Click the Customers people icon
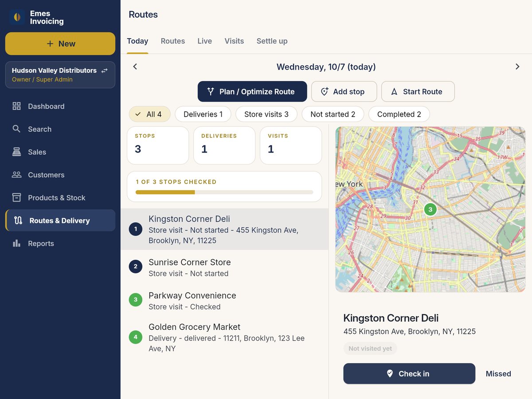This screenshot has width=532, height=399. (x=16, y=175)
